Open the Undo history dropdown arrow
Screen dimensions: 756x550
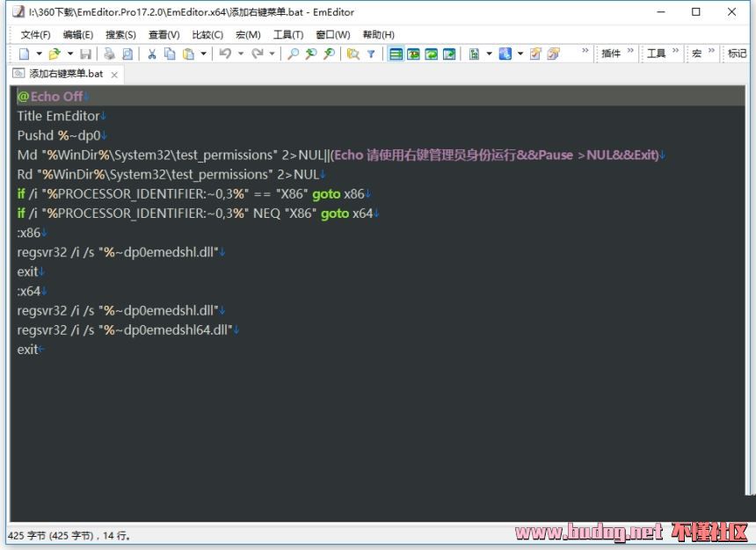coord(241,54)
